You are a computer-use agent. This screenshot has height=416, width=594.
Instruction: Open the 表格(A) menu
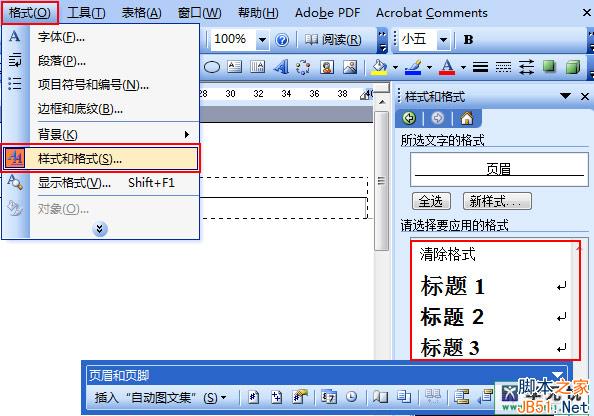coord(141,13)
